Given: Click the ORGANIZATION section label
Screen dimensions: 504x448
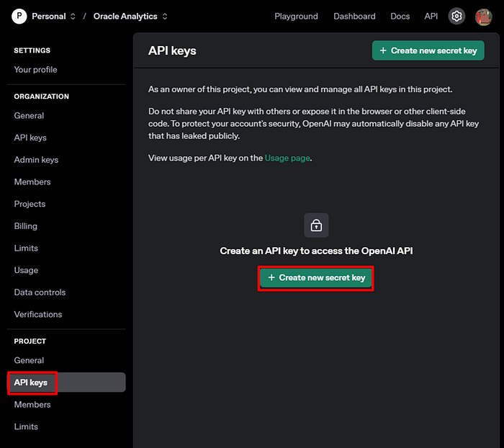Looking at the screenshot, I should pyautogui.click(x=41, y=97).
